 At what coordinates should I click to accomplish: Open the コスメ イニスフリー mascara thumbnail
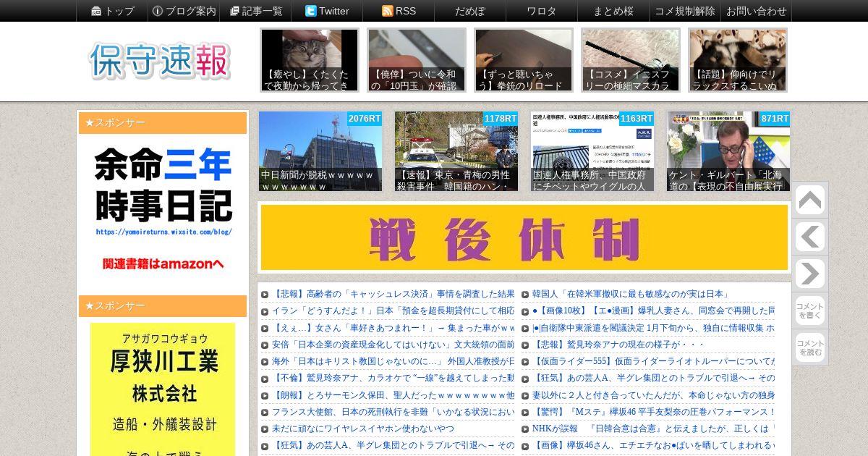[x=631, y=60]
